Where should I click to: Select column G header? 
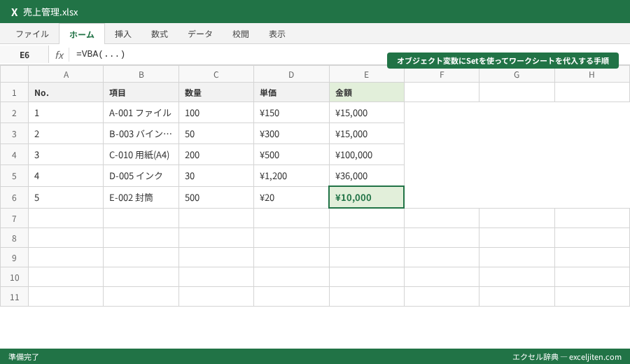click(517, 74)
